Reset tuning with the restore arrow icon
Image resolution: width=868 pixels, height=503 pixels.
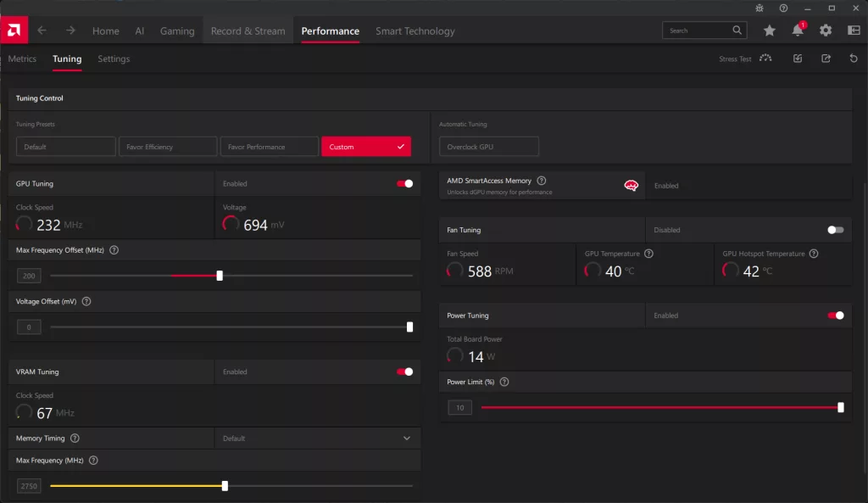854,59
